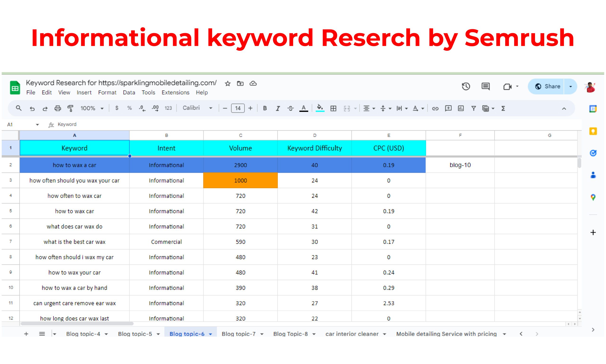Open the Calibri font dropdown
Image resolution: width=606 pixels, height=364 pixels.
click(x=197, y=108)
